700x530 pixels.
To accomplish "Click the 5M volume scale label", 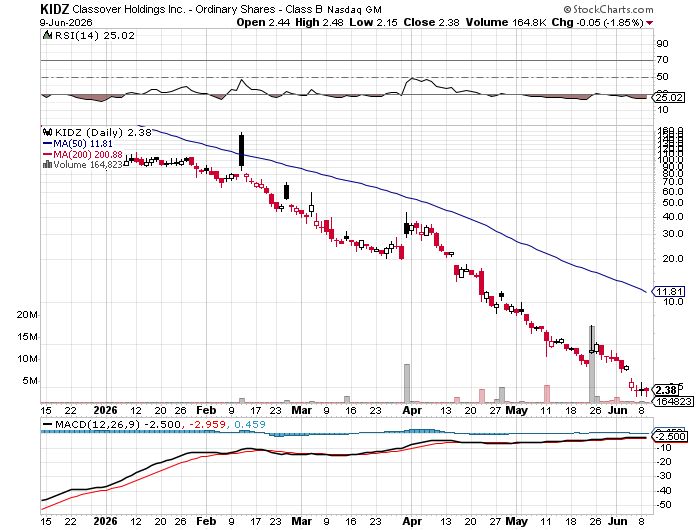I will coord(30,381).
